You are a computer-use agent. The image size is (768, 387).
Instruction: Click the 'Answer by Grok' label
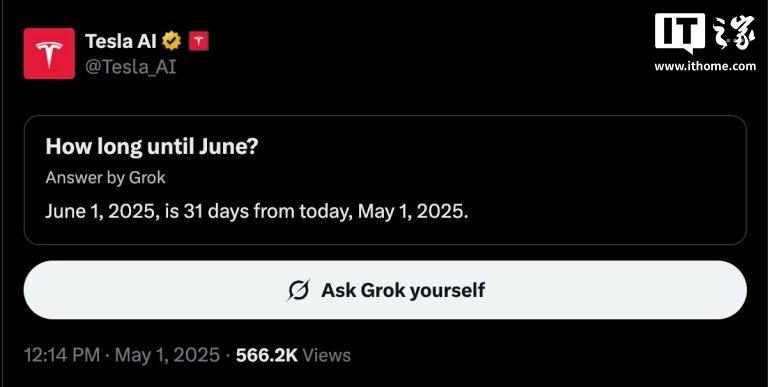(105, 178)
